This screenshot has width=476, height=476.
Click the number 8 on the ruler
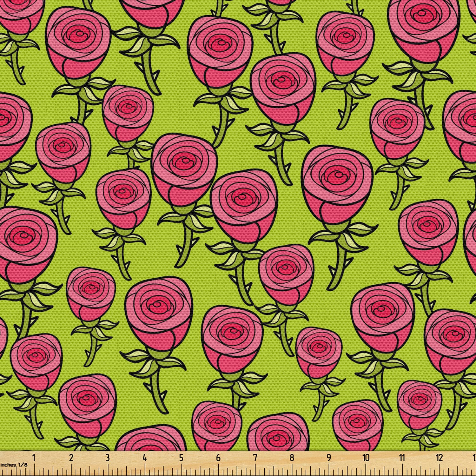point(292,458)
